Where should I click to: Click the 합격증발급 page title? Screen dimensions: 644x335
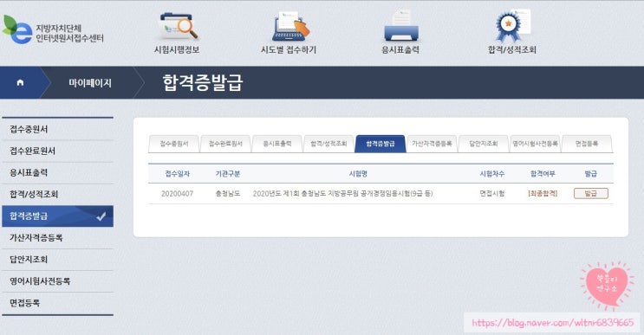[x=203, y=83]
